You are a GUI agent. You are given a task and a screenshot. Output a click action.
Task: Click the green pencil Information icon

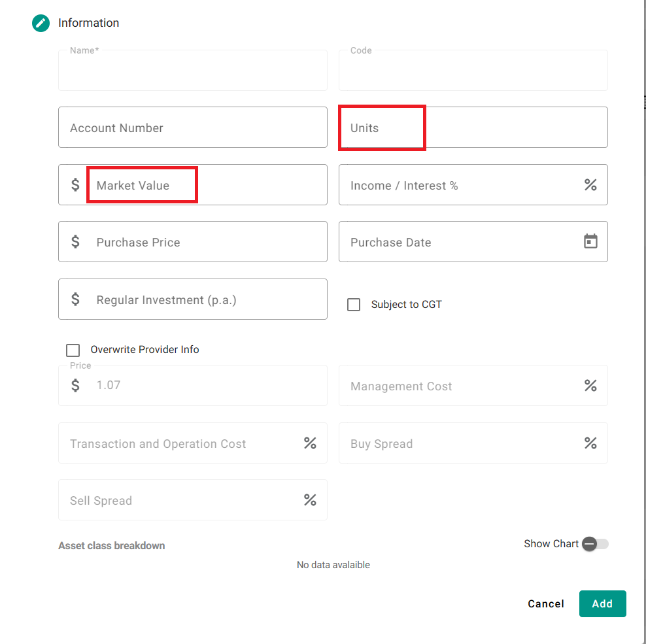coord(41,23)
